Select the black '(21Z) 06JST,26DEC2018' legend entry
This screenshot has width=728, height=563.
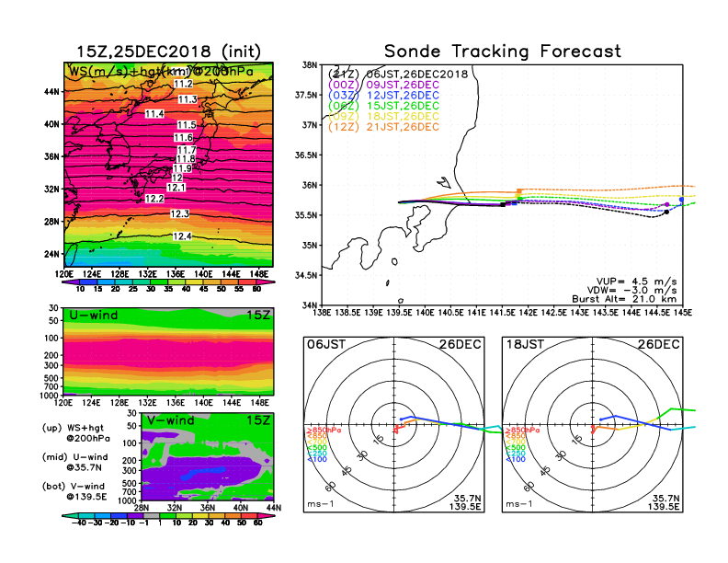coord(398,74)
